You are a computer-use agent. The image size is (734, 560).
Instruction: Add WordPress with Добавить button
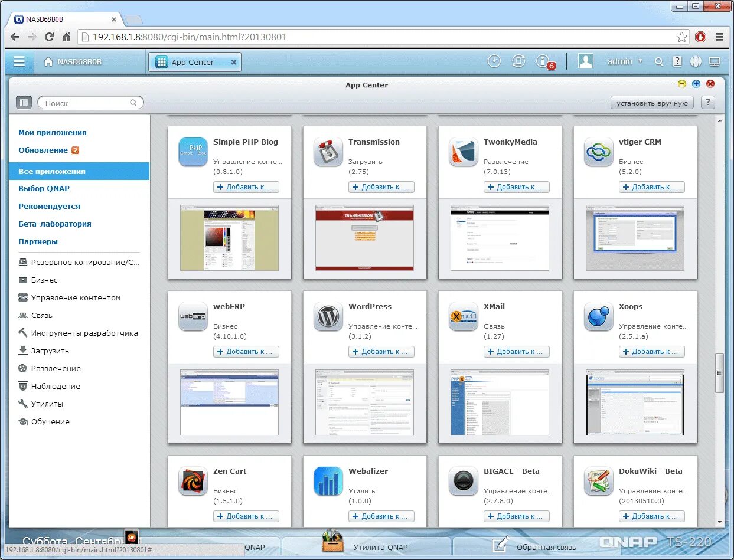[381, 352]
